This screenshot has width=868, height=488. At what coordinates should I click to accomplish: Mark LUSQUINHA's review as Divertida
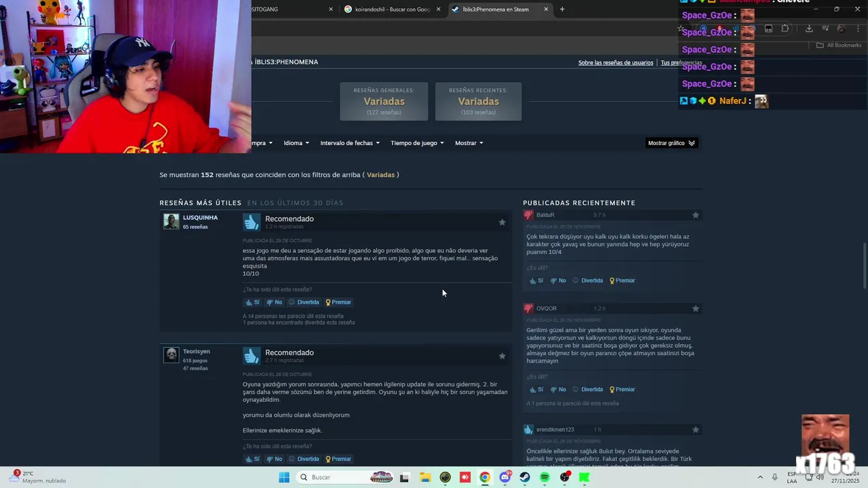pos(304,302)
